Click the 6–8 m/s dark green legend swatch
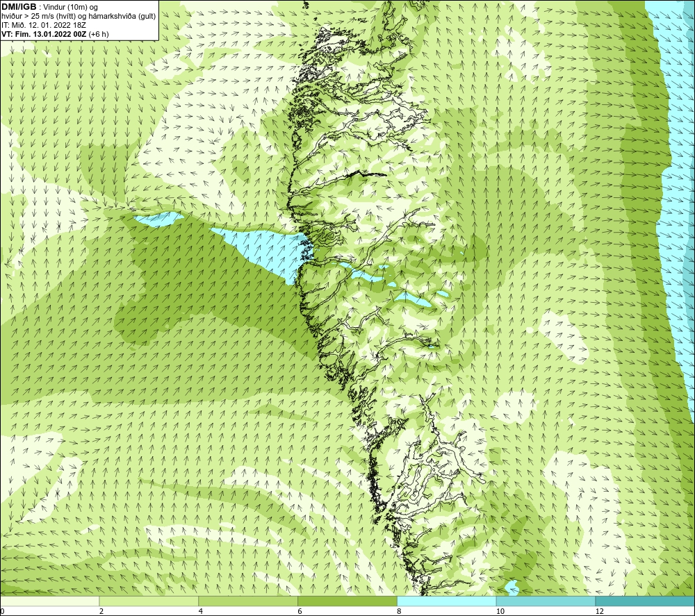Viewport: 695px width, 616px height. pyautogui.click(x=347, y=601)
